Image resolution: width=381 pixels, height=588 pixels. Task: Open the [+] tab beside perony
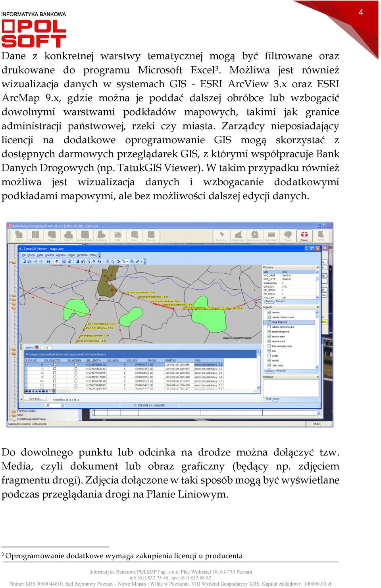(46, 347)
